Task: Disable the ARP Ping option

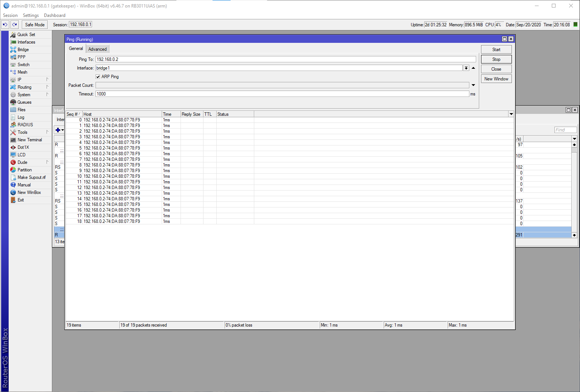Action: click(98, 76)
